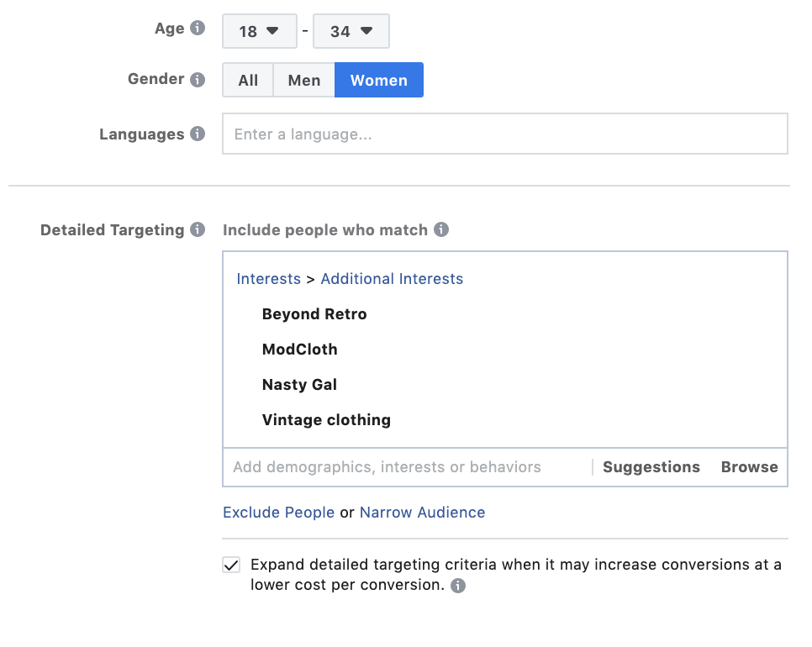Open the Languages info tooltip icon
Screen dimensions: 812x647
coord(200,134)
